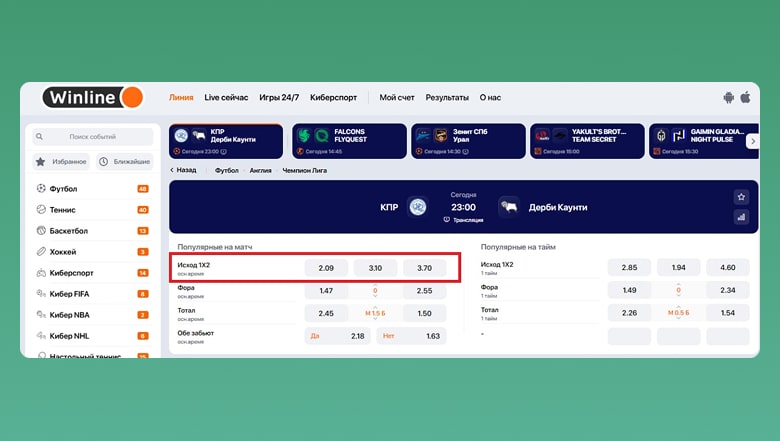Screen dimensions: 780x441
Task: Click the Поиск событий search field
Action: [x=93, y=136]
